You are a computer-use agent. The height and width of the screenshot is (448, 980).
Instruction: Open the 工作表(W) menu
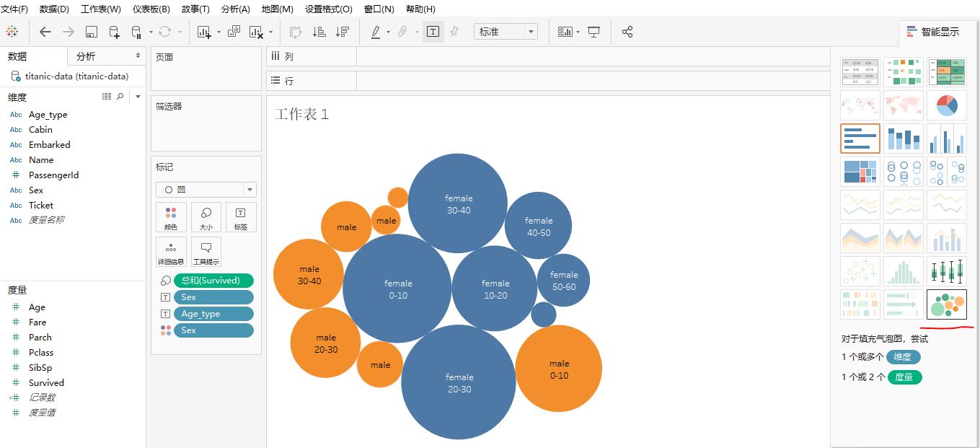pos(101,9)
